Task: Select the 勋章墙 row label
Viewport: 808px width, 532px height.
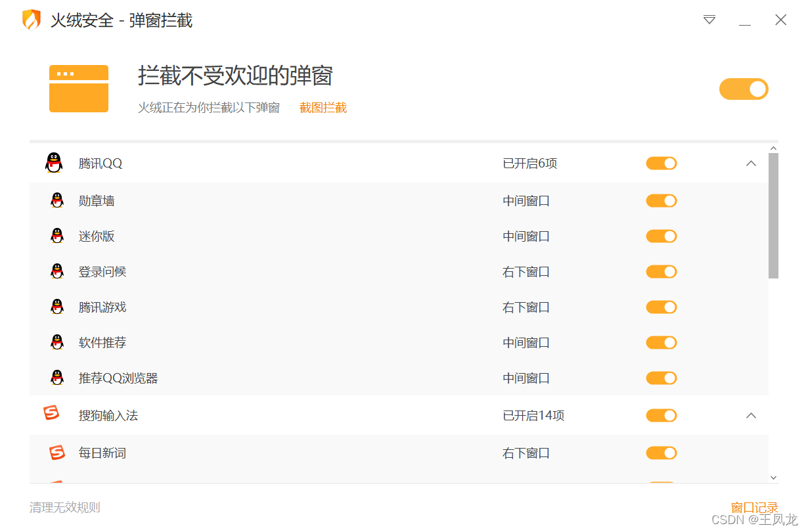Action: coord(97,201)
